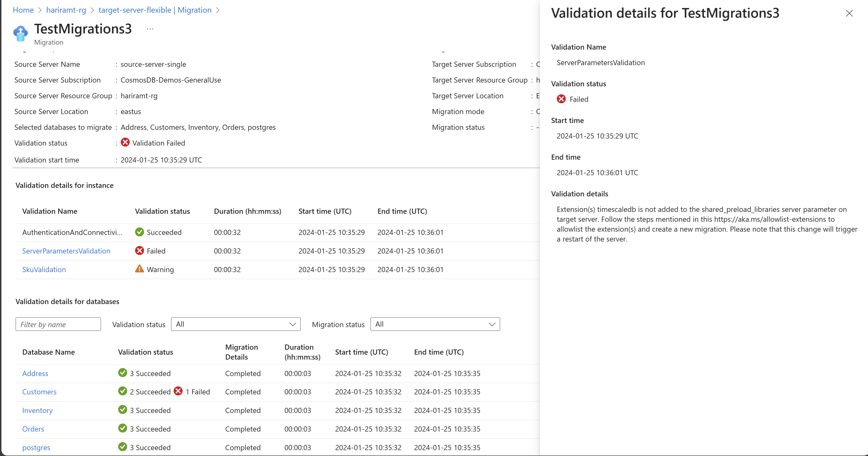This screenshot has height=456, width=868.
Task: Click the red Failed icon for ServerParametersValidation row
Action: [x=140, y=251]
